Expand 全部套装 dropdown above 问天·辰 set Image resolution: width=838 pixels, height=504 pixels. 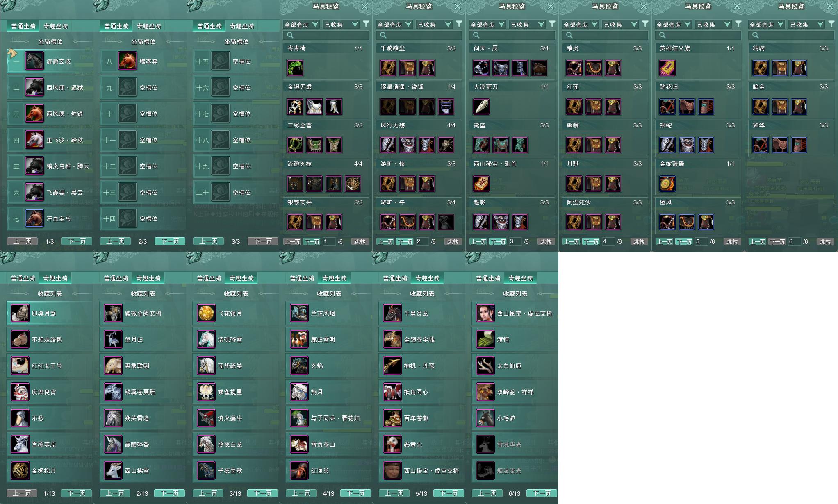click(487, 25)
